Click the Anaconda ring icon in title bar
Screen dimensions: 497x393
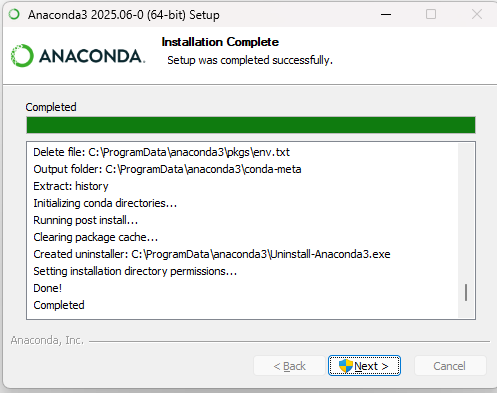point(14,14)
